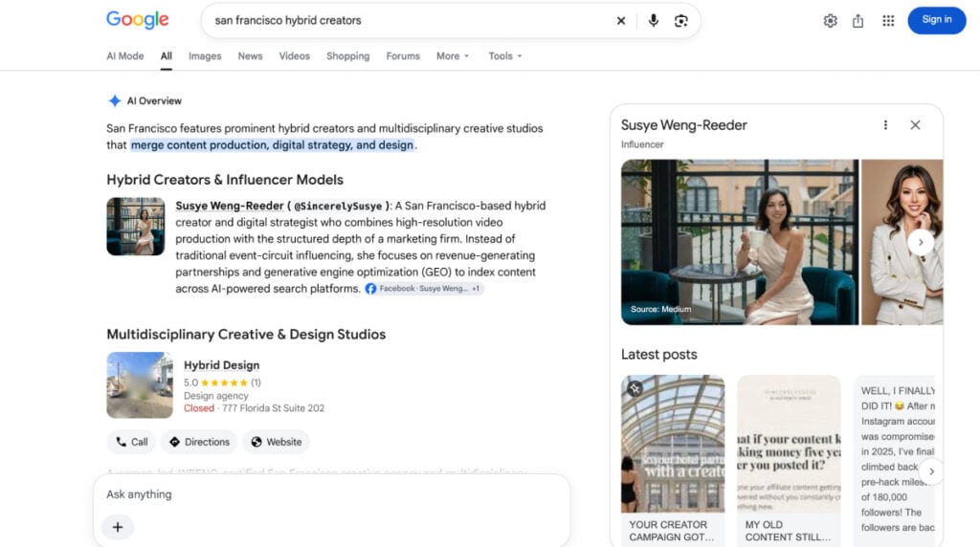This screenshot has height=547, width=980.
Task: Close the Susye Weng-Reeder panel
Action: (x=915, y=125)
